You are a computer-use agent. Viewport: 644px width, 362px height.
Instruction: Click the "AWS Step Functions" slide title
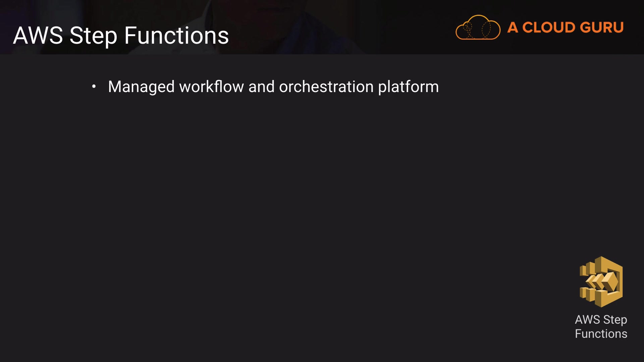click(121, 36)
